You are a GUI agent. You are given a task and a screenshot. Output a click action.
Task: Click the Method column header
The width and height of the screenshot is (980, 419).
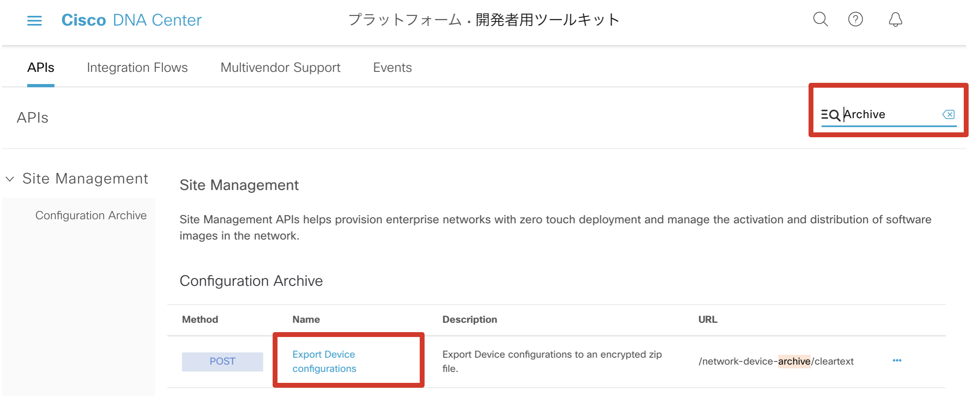click(200, 320)
